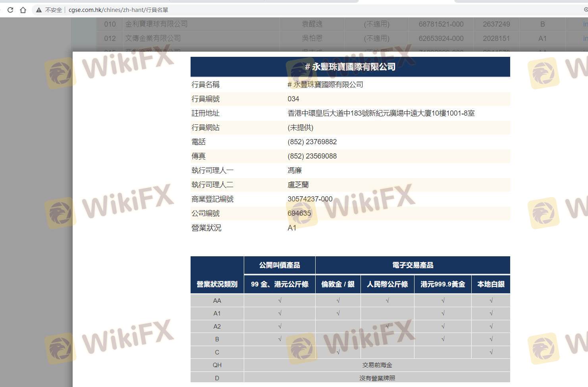This screenshot has height=387, width=588.
Task: Click the not-secure warning triangle icon
Action: (39, 10)
